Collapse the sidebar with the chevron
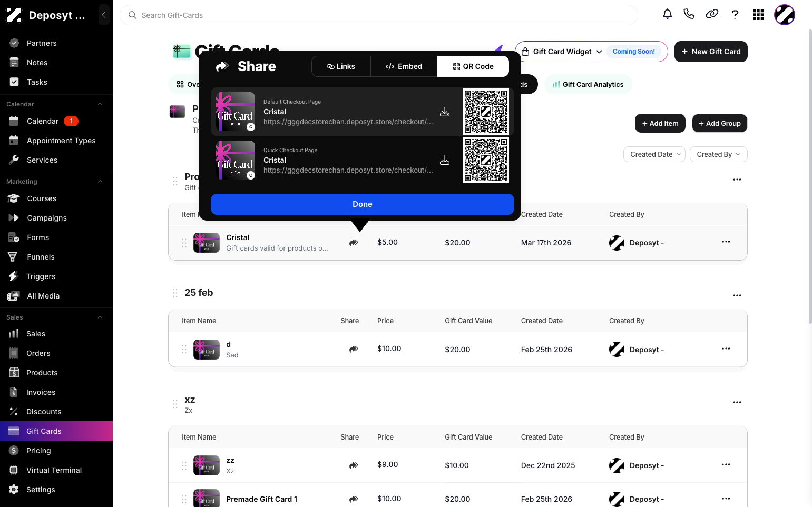Image resolution: width=812 pixels, height=507 pixels. (104, 15)
